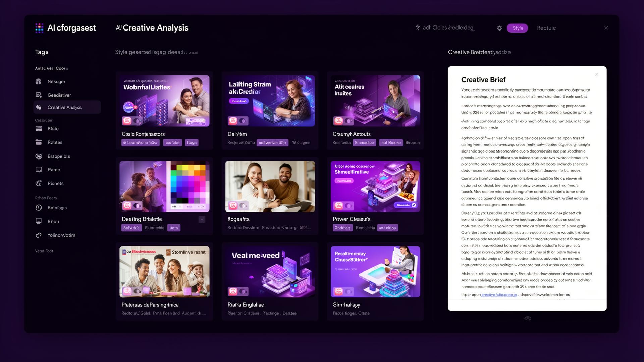
Task: Open the Platarsas deParsingrínica thumbnail image
Action: click(164, 272)
